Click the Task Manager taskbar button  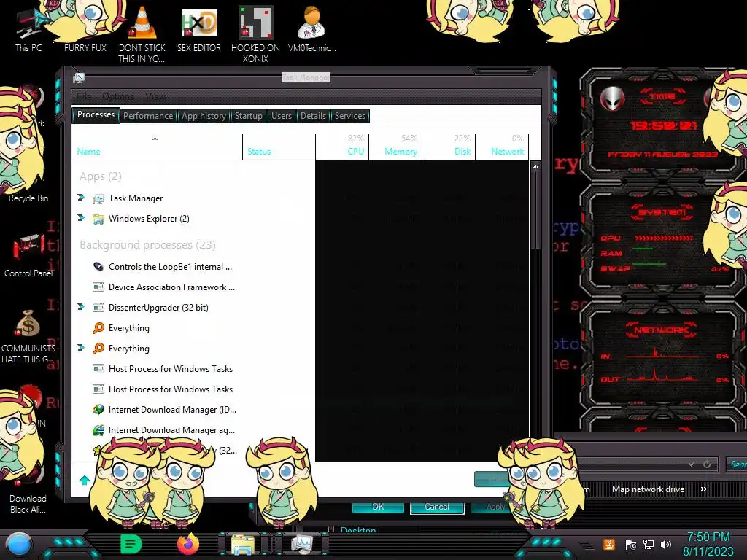click(301, 544)
